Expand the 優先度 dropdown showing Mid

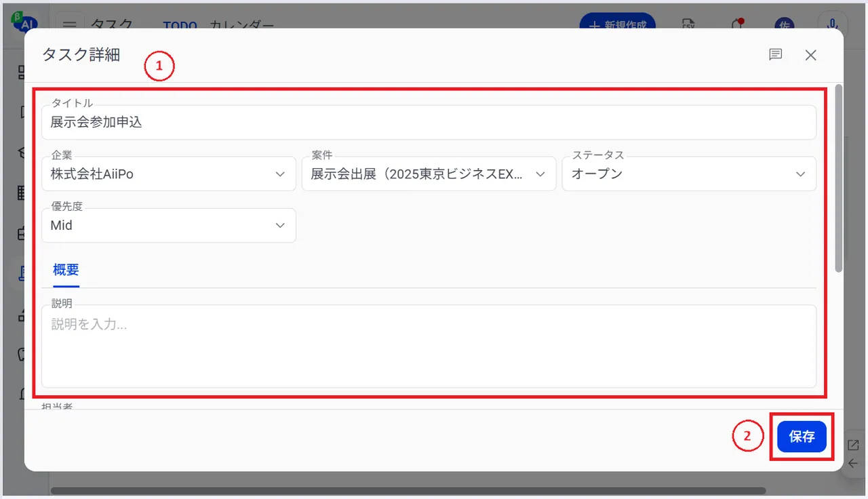point(169,226)
